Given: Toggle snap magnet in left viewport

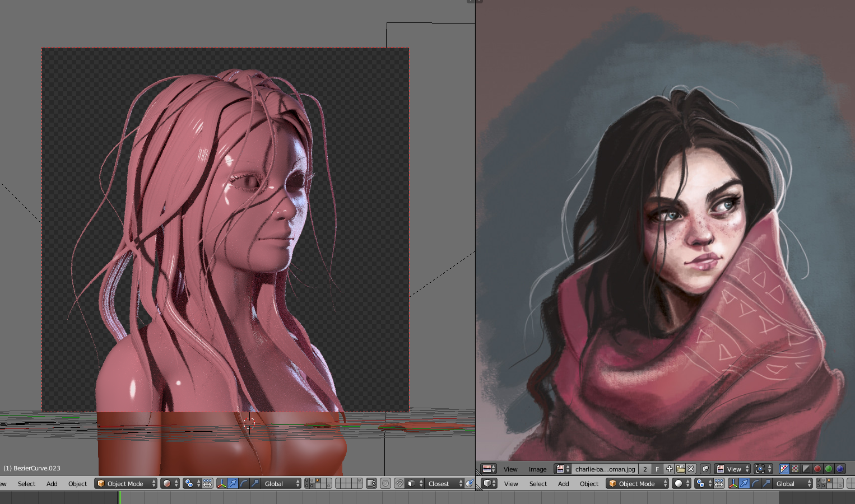Looking at the screenshot, I should pyautogui.click(x=399, y=483).
